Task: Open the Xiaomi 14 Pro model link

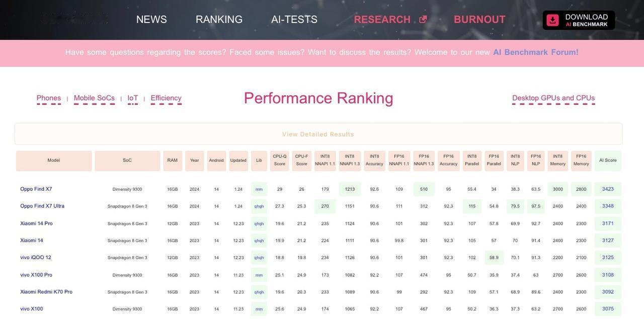Action: [x=36, y=223]
